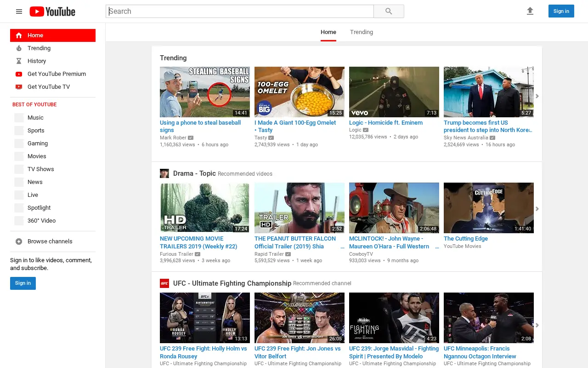Click the YouTube logo
Image resolution: width=588 pixels, height=368 pixels.
(52, 11)
